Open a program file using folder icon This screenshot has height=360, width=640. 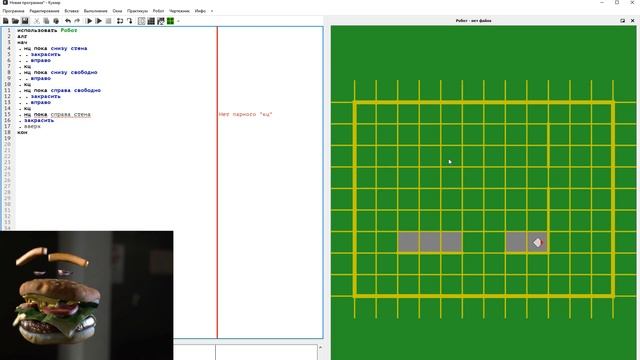click(x=15, y=21)
